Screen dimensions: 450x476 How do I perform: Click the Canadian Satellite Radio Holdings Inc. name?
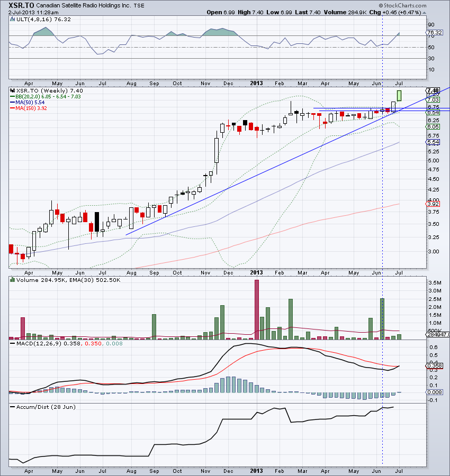coord(84,5)
